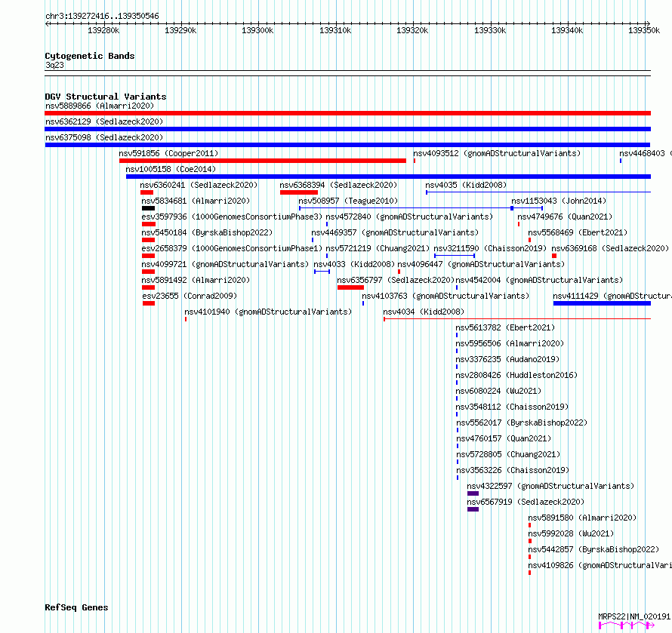
Task: Click the red bar under nsv6368394
Action: (299, 192)
